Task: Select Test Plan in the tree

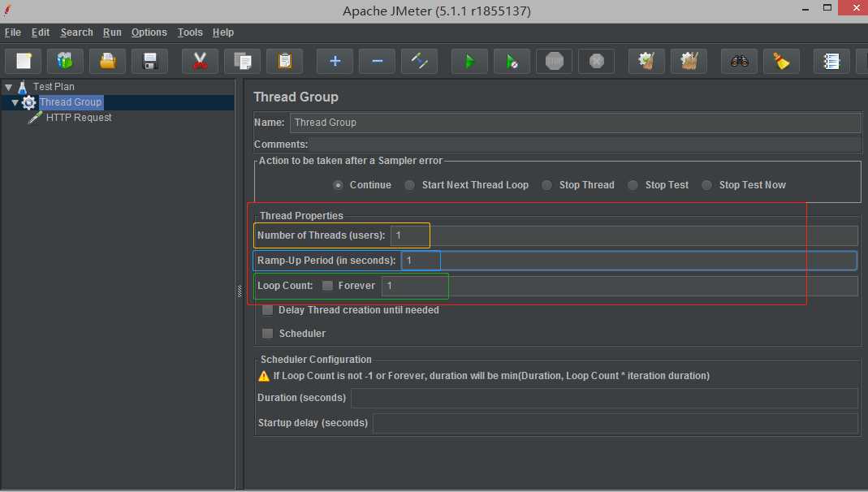Action: (54, 87)
